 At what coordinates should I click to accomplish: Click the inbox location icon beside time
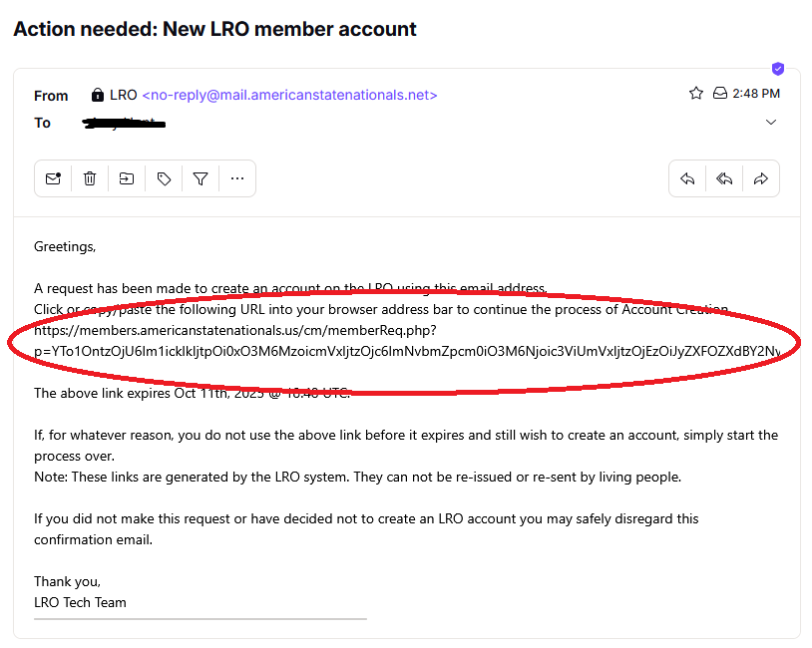(720, 94)
